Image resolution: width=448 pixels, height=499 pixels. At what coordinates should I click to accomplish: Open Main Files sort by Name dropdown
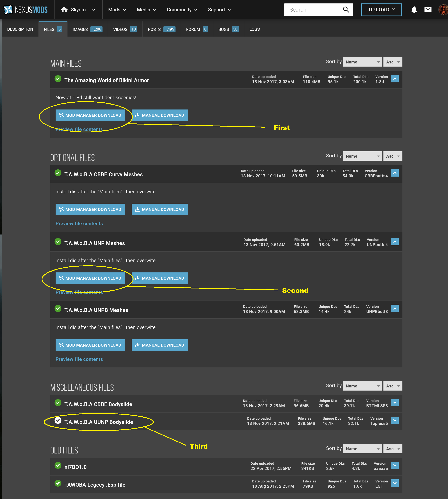pyautogui.click(x=362, y=62)
